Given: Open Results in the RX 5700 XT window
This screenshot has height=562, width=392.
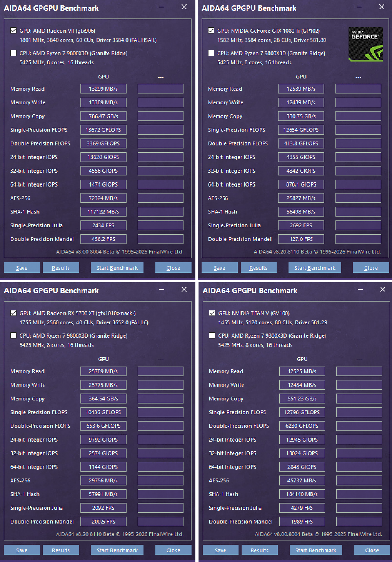Looking at the screenshot, I should (61, 550).
